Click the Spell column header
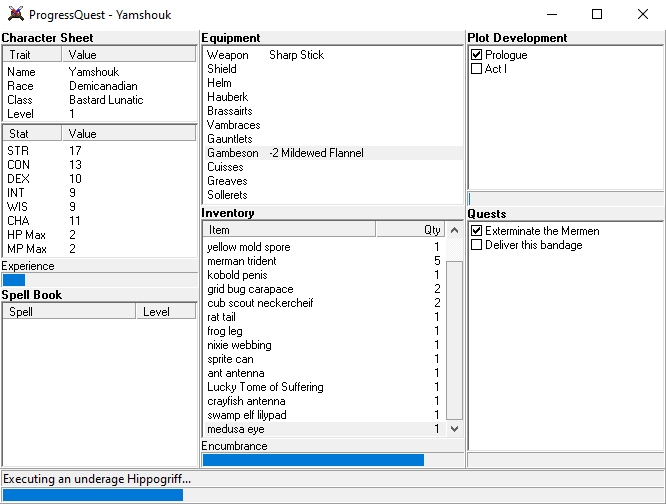 tap(69, 312)
